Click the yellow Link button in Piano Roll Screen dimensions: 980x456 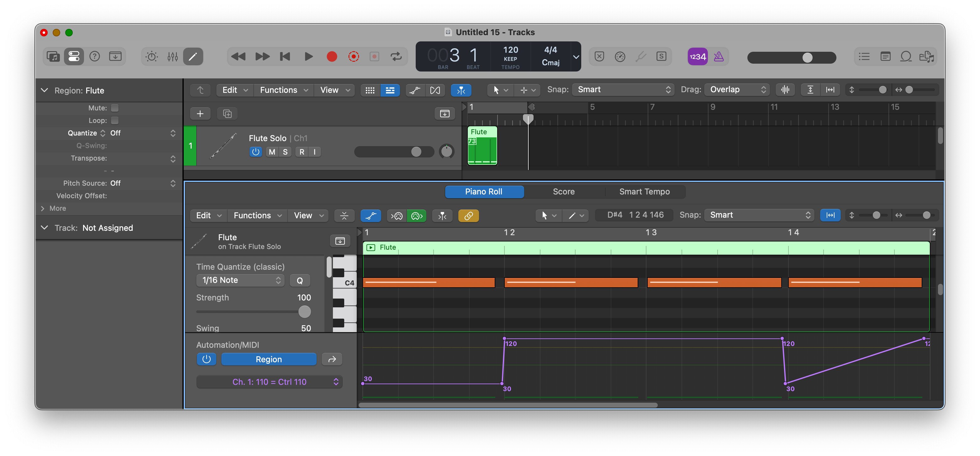[468, 216]
